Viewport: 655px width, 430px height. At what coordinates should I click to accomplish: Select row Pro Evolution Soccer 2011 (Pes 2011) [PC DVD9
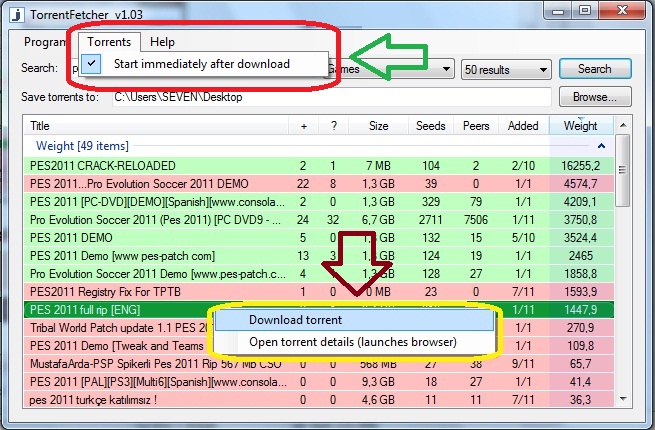click(319, 220)
